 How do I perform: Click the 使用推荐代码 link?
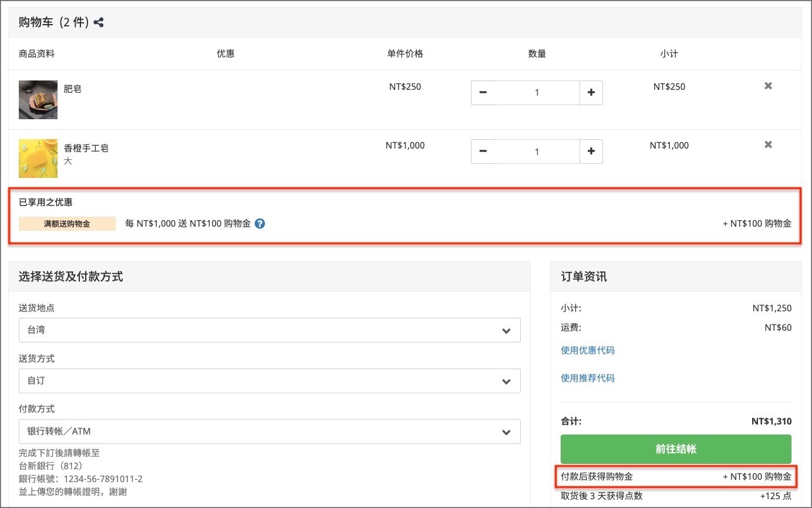click(x=588, y=378)
